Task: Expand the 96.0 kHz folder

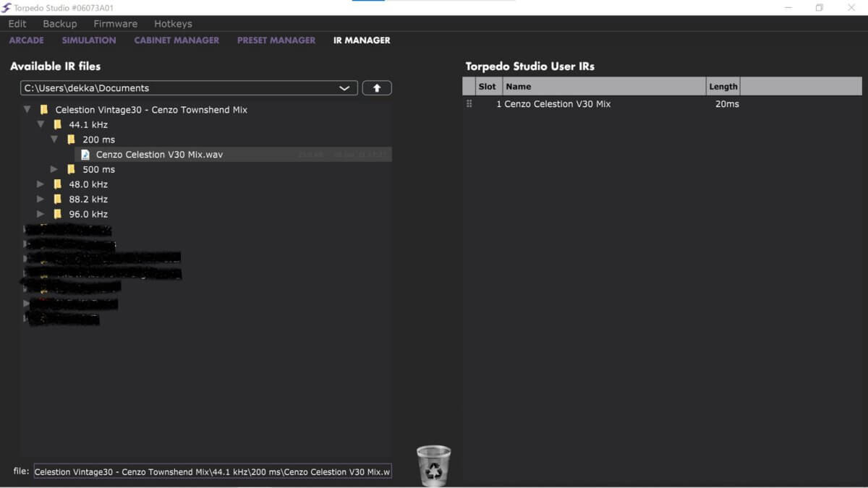Action: pyautogui.click(x=41, y=214)
